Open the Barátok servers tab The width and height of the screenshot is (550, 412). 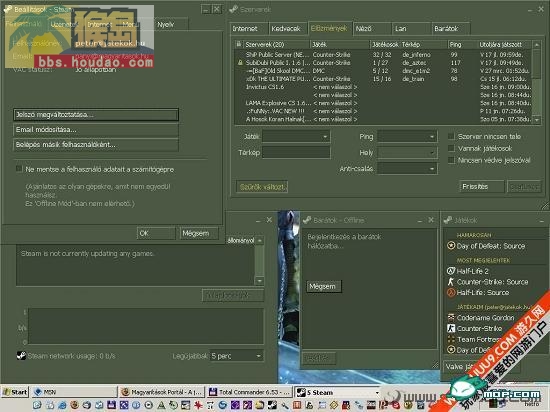coord(451,29)
